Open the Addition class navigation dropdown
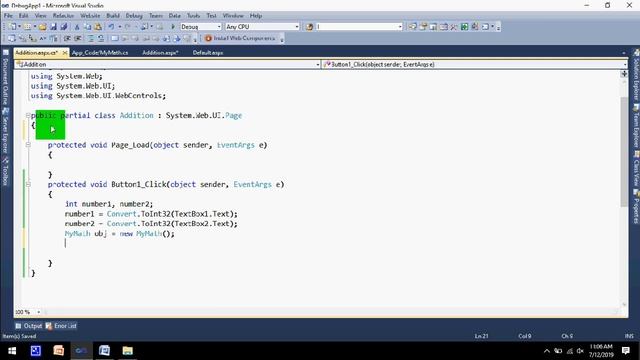Screen dimensions: 640x360 [x=318, y=64]
